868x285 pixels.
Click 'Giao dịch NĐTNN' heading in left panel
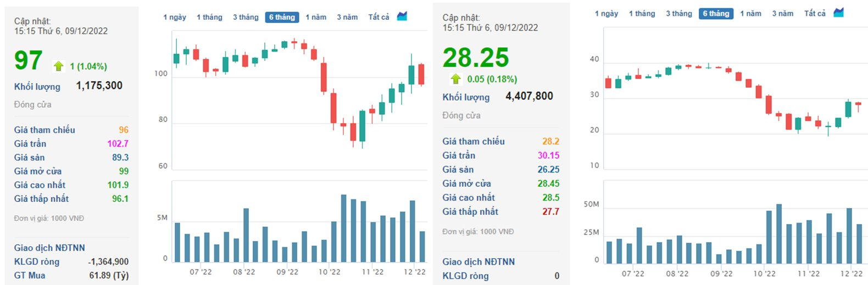coord(49,248)
